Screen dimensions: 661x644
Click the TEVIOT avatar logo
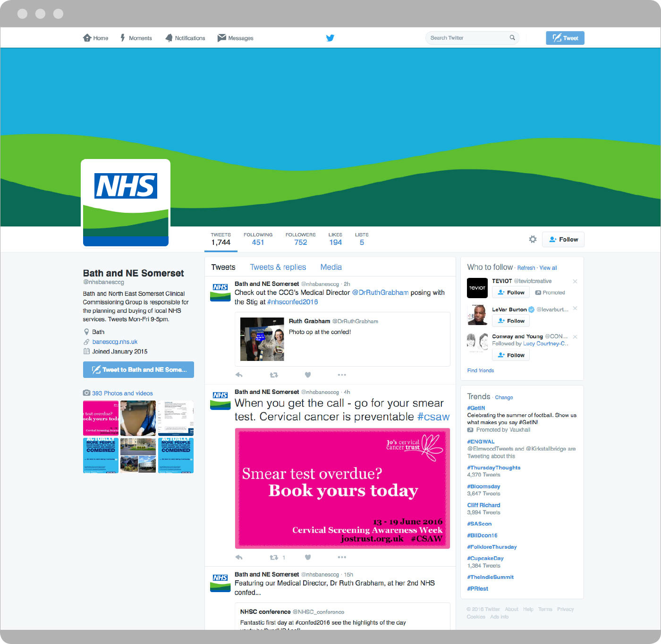[x=477, y=288]
